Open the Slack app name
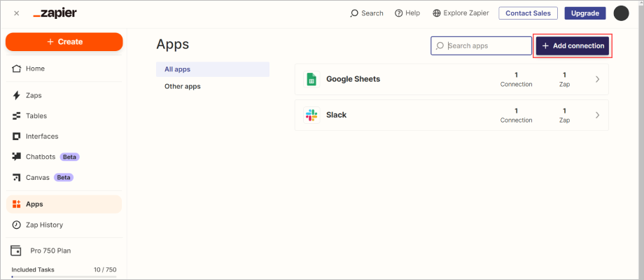 337,115
